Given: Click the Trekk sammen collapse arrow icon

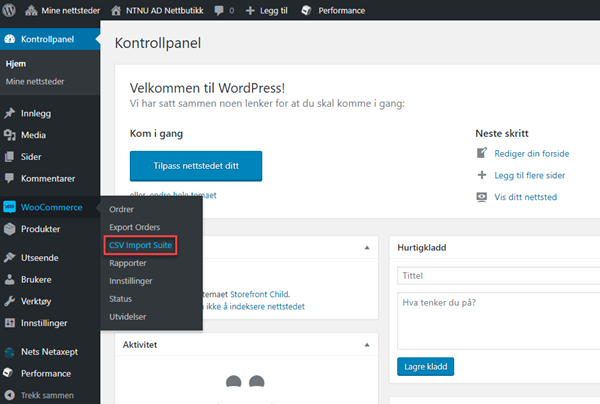Looking at the screenshot, I should [x=10, y=395].
